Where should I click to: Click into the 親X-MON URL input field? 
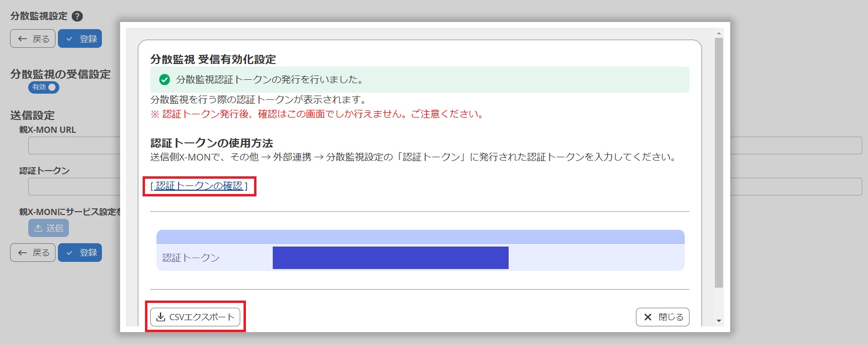[74, 146]
